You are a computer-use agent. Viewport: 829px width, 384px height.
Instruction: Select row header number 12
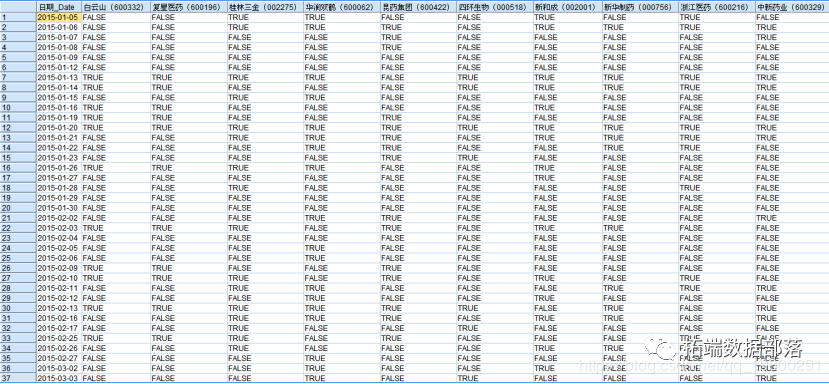18,127
